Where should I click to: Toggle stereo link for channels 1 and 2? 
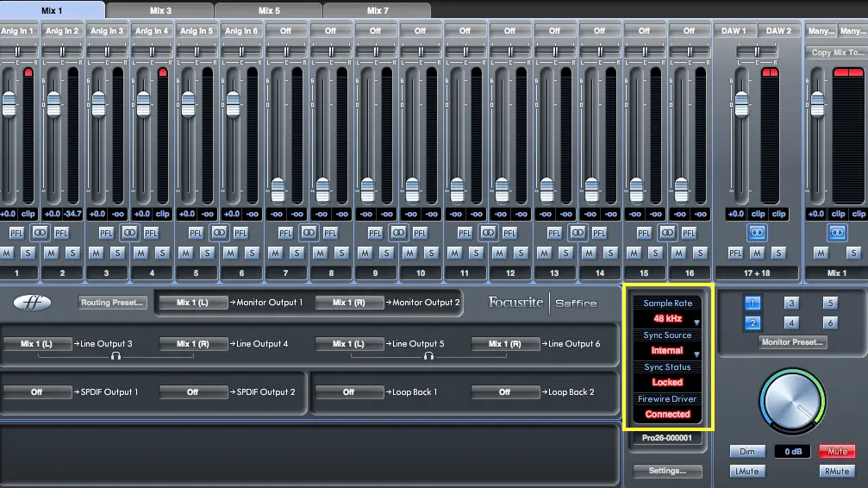tap(40, 232)
